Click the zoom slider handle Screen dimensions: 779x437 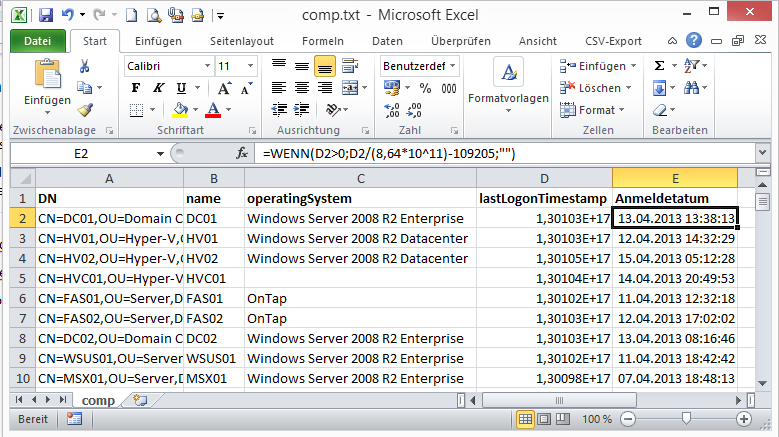coord(686,419)
